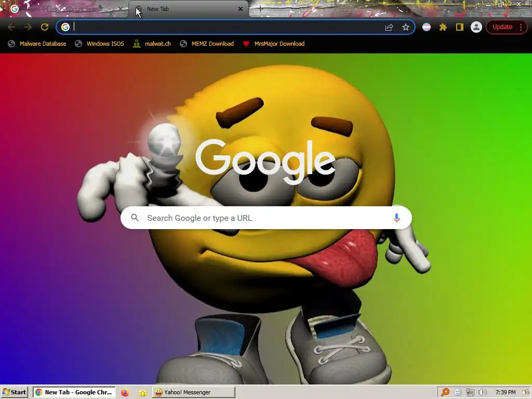This screenshot has width=532, height=399.
Task: Bookmark this tab with the star icon
Action: 406,27
